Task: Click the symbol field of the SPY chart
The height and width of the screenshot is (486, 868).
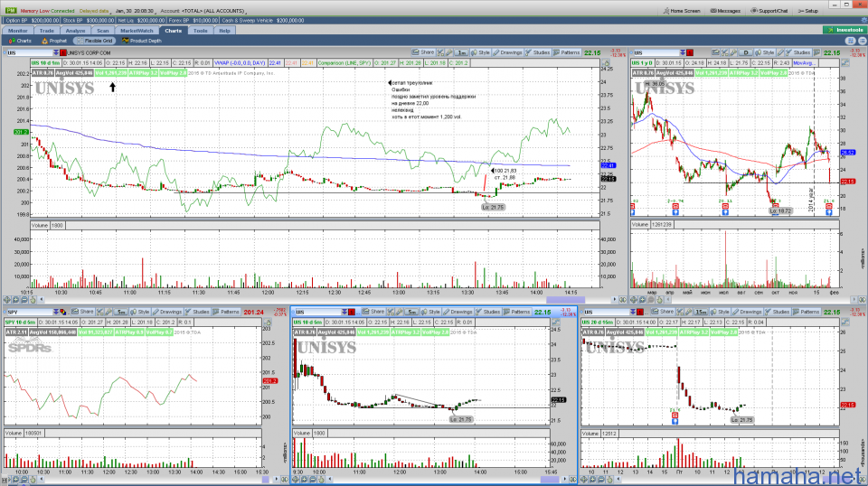Action: (x=28, y=313)
